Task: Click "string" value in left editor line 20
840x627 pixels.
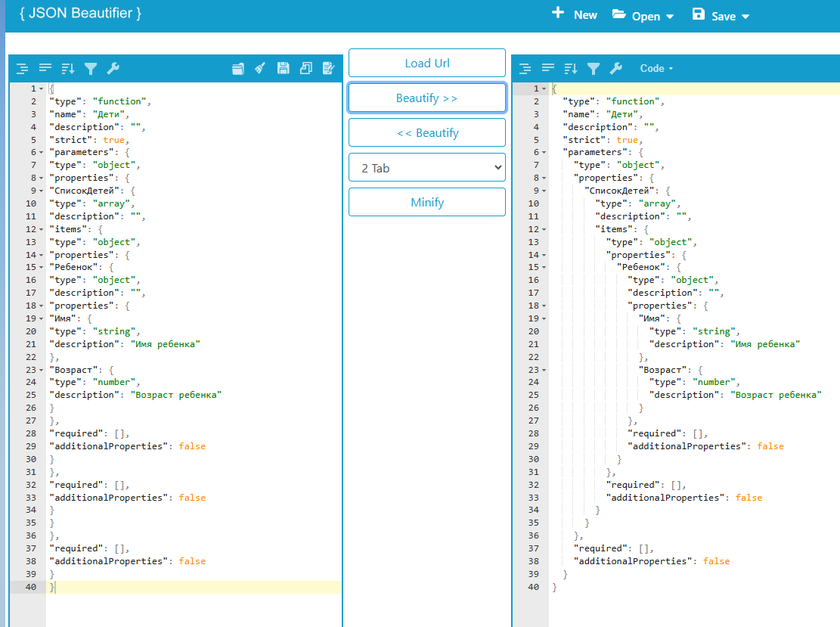Action: 113,332
